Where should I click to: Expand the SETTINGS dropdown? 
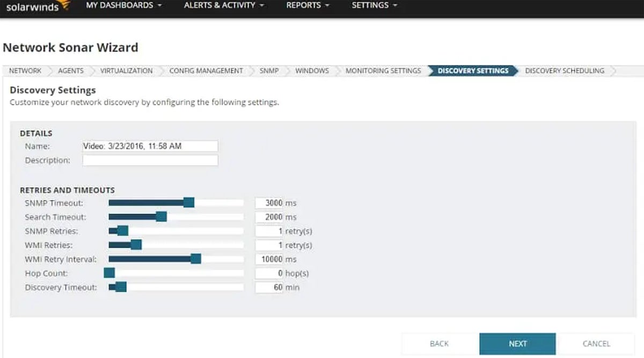pyautogui.click(x=370, y=5)
